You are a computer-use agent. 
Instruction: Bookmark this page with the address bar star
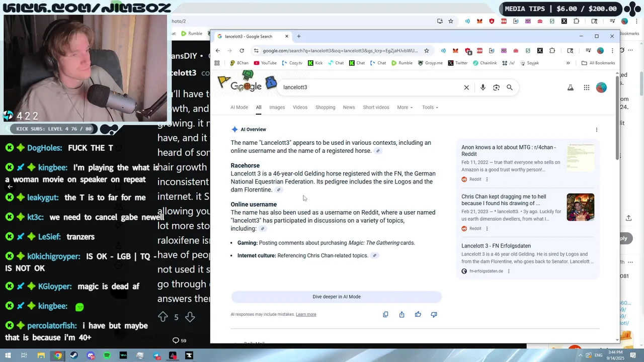point(427,51)
